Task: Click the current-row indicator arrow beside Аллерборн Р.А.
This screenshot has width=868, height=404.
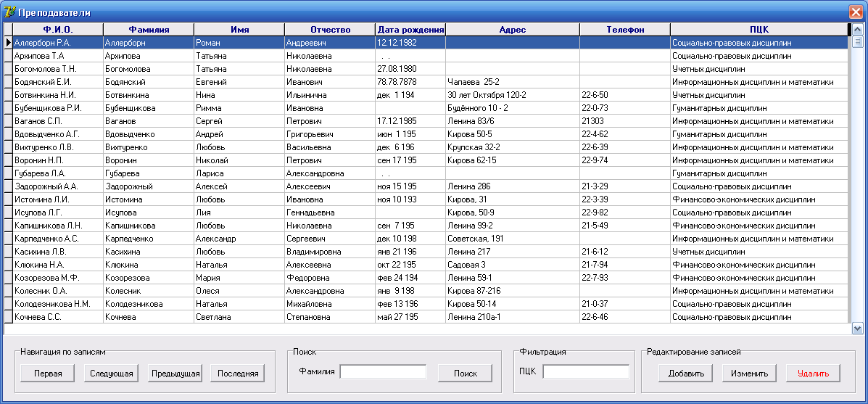Action: tap(8, 42)
